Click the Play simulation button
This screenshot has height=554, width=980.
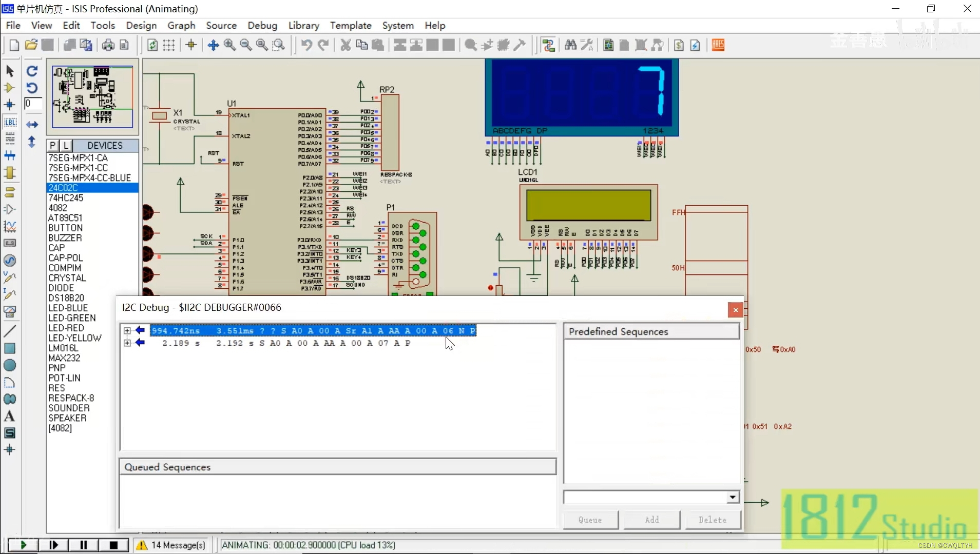click(x=23, y=545)
